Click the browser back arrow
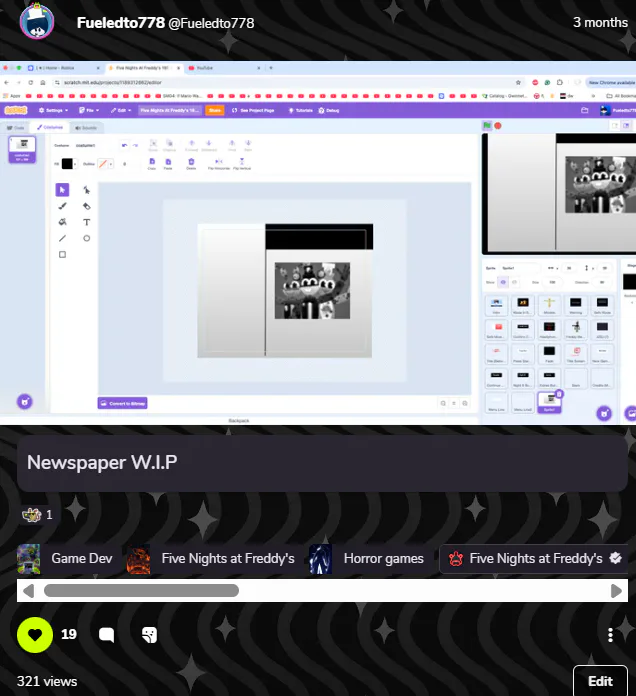Image resolution: width=636 pixels, height=696 pixels. [x=7, y=83]
